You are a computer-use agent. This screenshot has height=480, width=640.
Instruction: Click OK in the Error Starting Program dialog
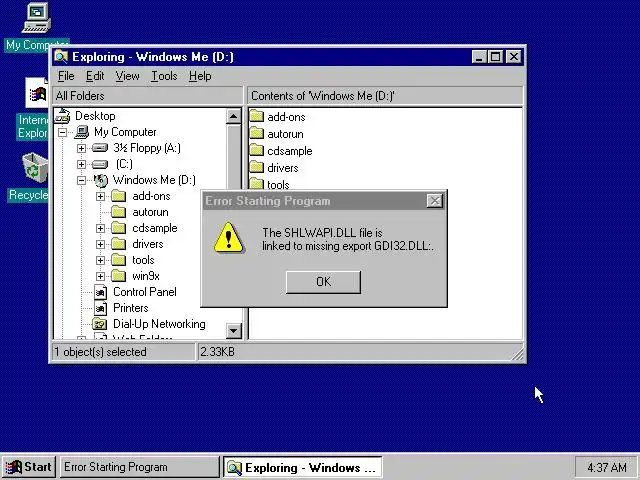323,282
